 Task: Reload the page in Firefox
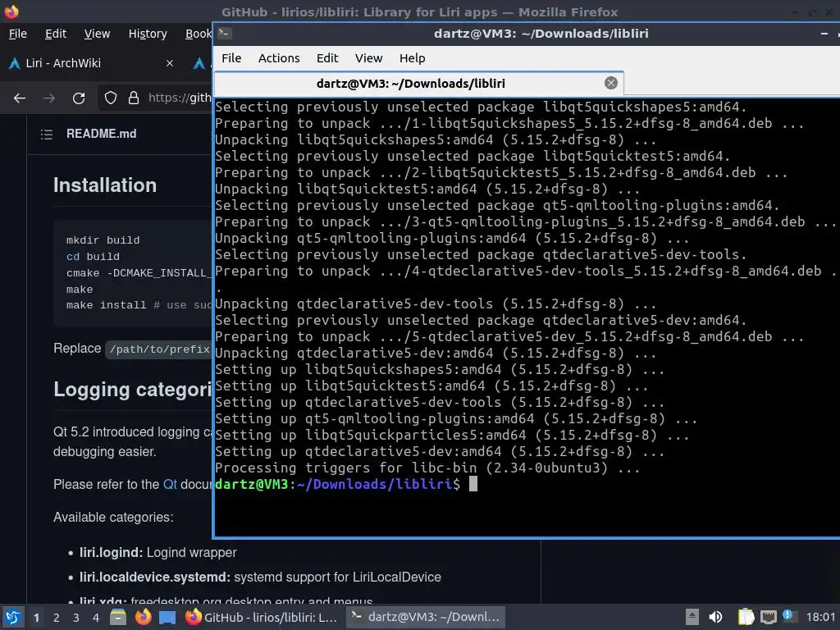[79, 98]
